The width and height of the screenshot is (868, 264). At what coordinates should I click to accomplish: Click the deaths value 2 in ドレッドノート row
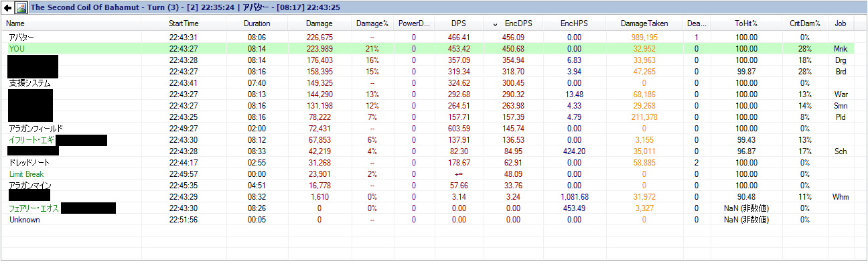coord(697,163)
